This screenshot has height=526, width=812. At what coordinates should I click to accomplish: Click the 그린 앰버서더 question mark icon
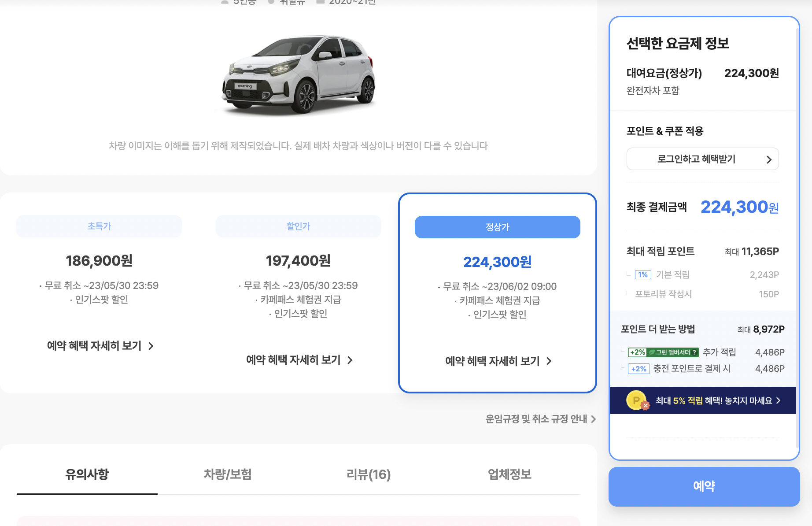pos(695,352)
